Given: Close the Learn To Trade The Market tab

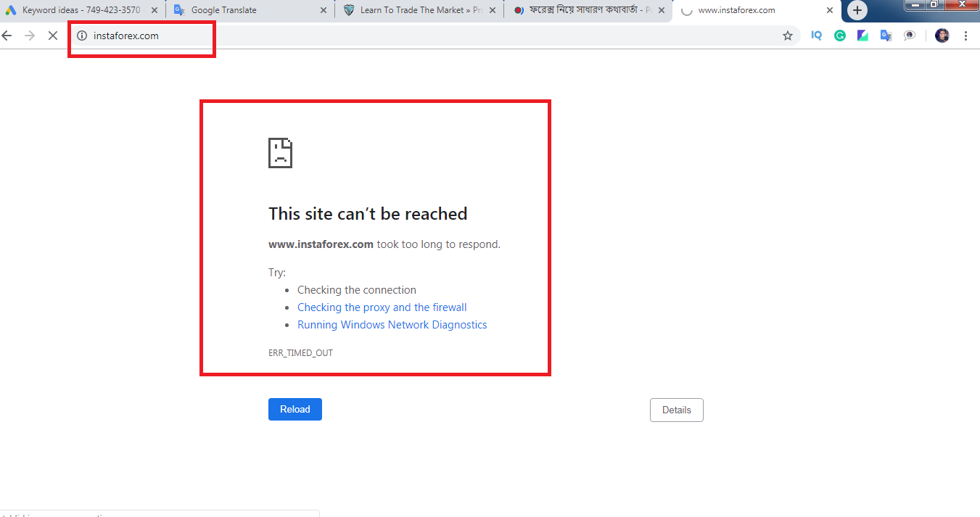Looking at the screenshot, I should 493,10.
